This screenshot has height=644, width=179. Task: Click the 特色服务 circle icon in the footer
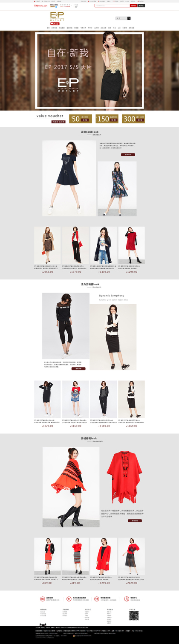pos(97,599)
